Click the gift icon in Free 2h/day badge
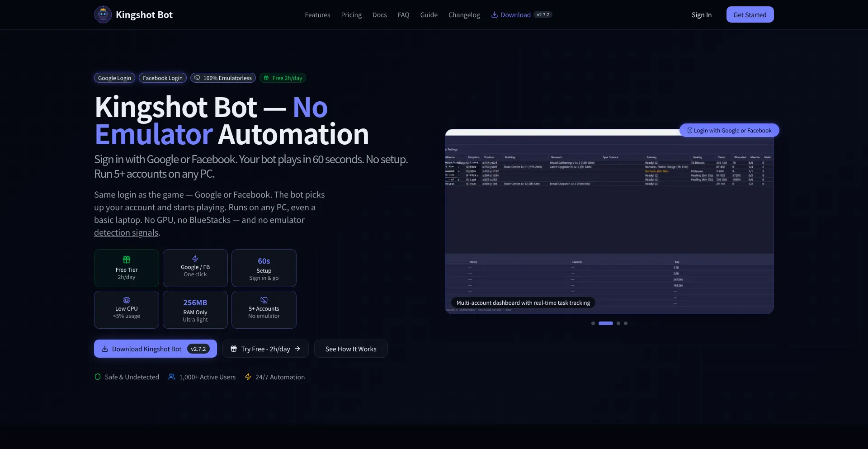868x449 pixels. coord(266,78)
